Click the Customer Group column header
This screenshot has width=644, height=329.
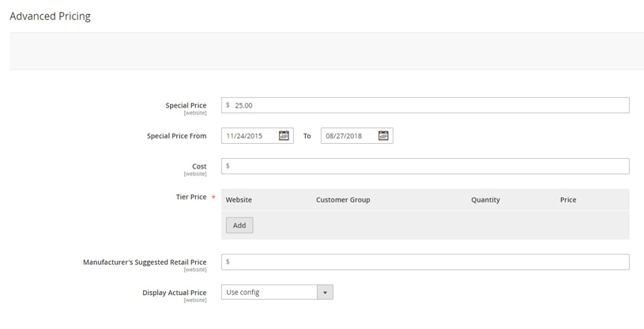click(x=343, y=200)
